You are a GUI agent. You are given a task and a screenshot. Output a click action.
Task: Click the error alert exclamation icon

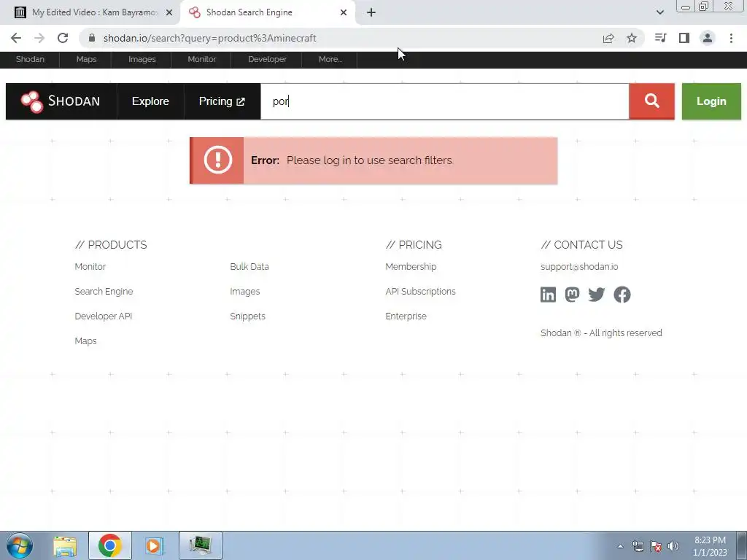coord(217,160)
